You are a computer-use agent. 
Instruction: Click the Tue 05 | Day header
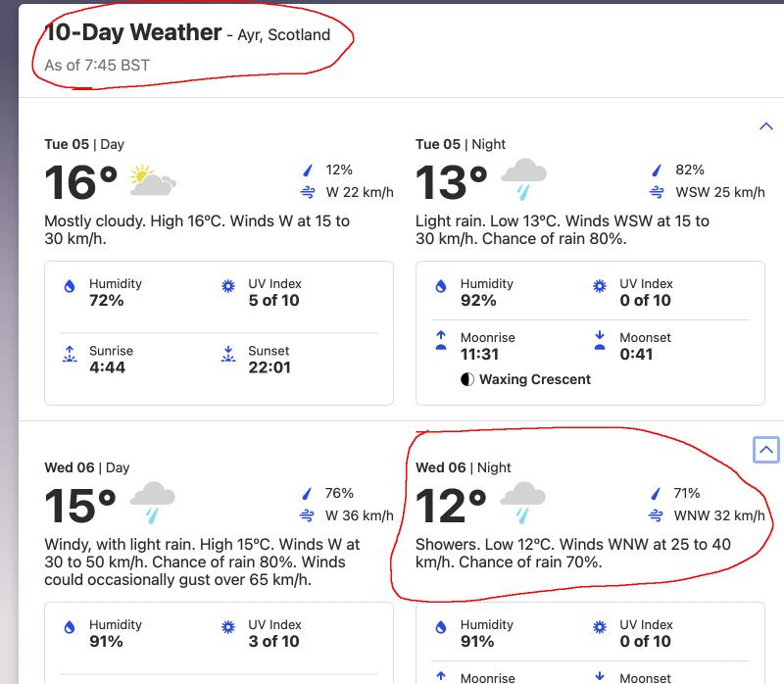tap(84, 144)
